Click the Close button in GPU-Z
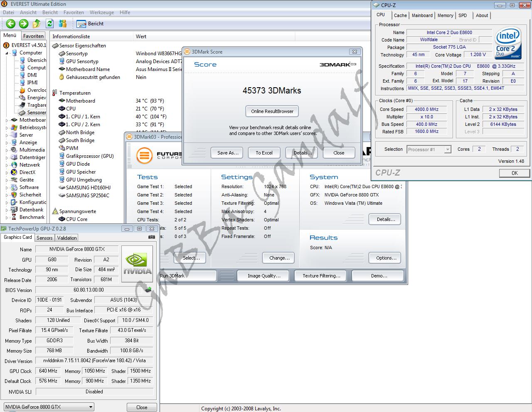Image resolution: width=532 pixels, height=412 pixels. (142, 407)
